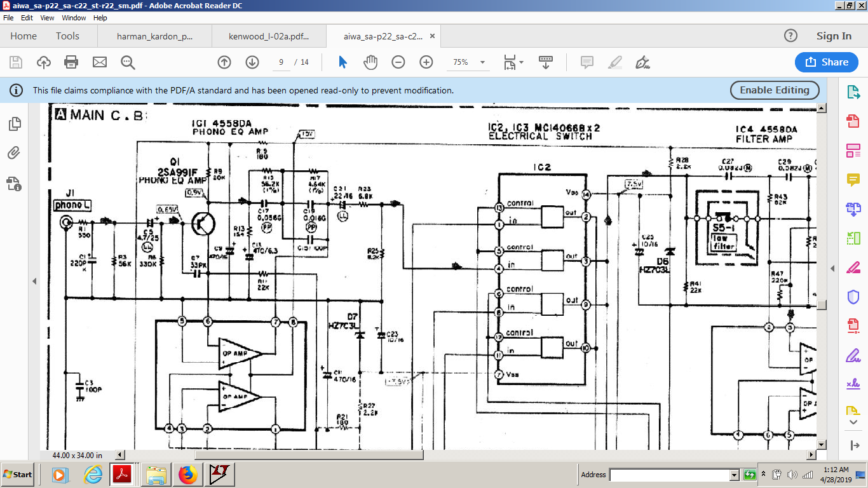Click the Sign document pen icon
This screenshot has height=488, width=868.
pos(642,62)
